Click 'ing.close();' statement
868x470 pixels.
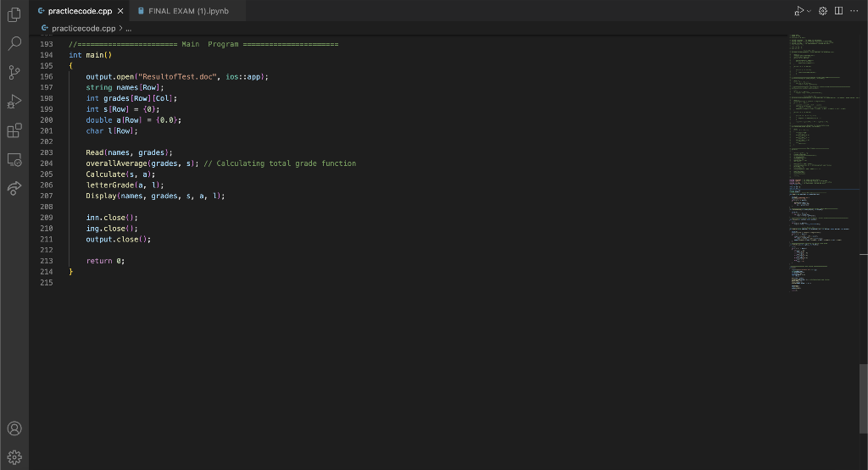pos(112,229)
